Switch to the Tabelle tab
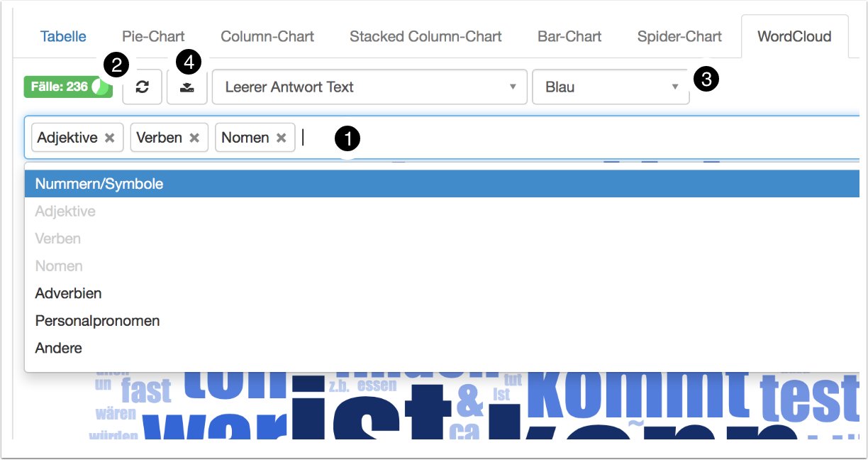This screenshot has width=868, height=460. pos(63,36)
